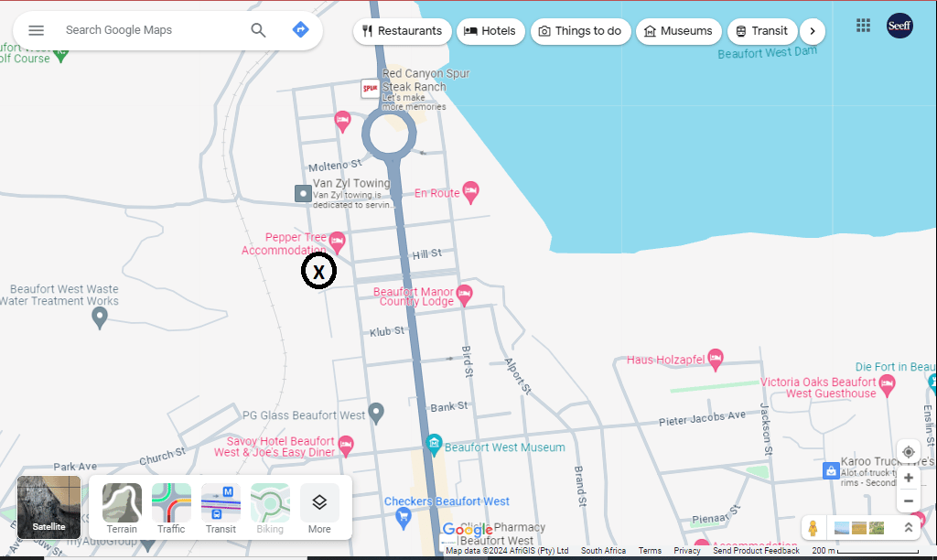Click Send Product Feedback link
Viewport: 937px width, 560px height.
[x=756, y=551]
